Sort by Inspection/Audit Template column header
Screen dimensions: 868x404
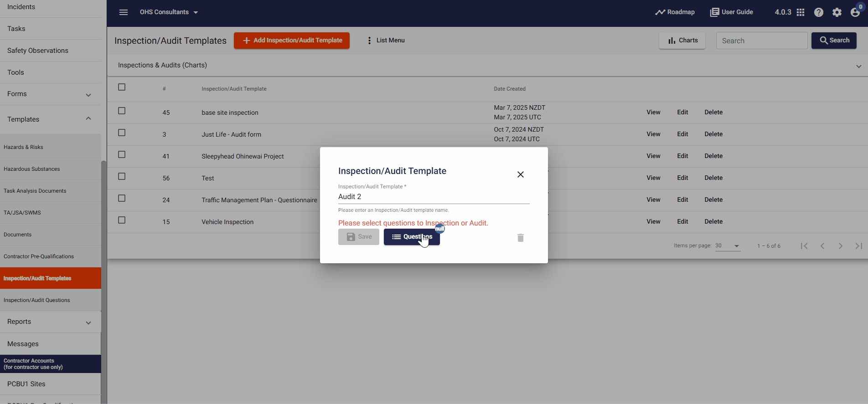point(234,89)
